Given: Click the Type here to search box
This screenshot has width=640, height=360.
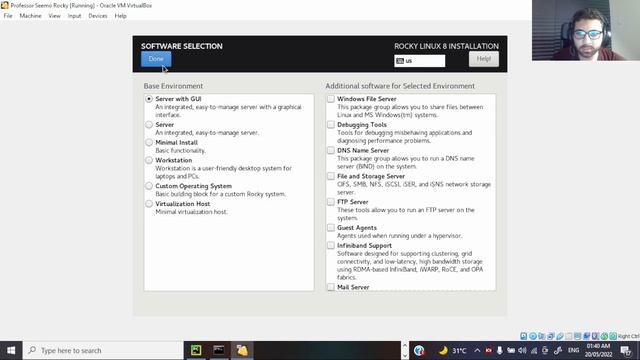Looking at the screenshot, I should 103,351.
